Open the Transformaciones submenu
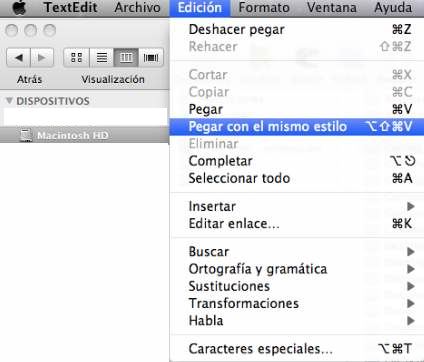This screenshot has height=362, width=424. coord(297,304)
